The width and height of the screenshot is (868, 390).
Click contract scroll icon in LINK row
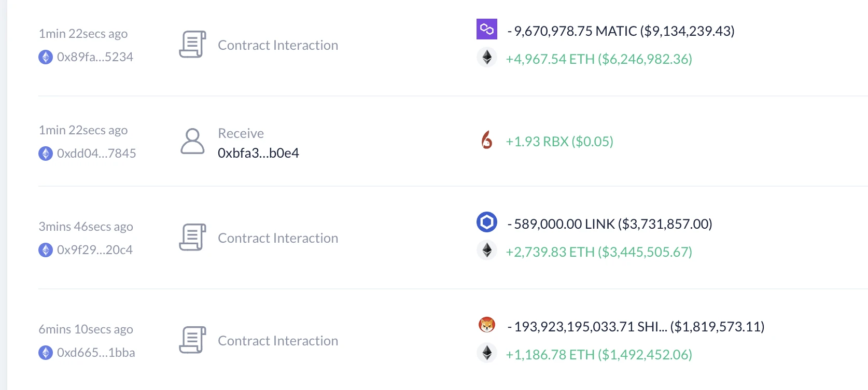coord(192,238)
